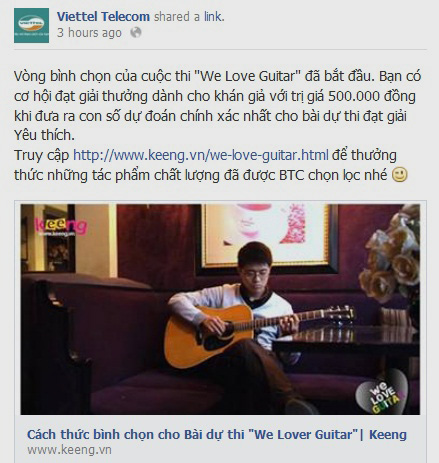Viewport: 439px width, 463px height.
Task: Open the "Cách thức bình chọn" preview title
Action: [x=217, y=434]
